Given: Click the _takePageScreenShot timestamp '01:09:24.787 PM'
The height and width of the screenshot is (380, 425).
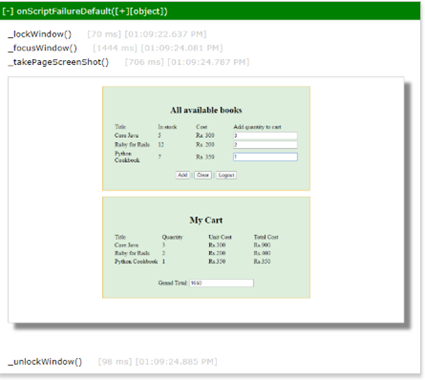Looking at the screenshot, I should [208, 62].
